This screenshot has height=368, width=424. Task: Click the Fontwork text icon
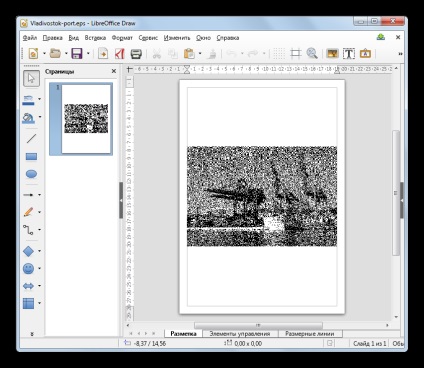point(365,53)
